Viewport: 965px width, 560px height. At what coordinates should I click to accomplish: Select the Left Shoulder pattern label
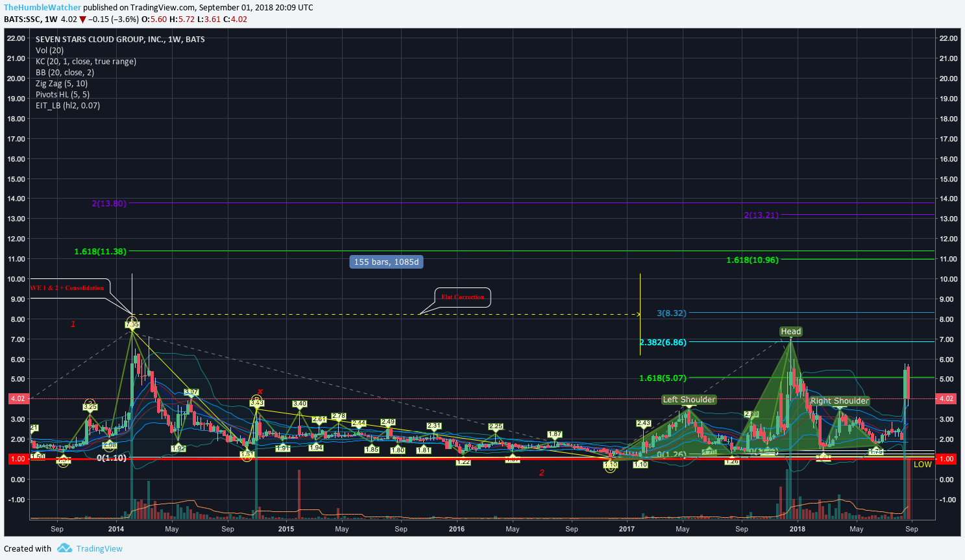tap(689, 400)
